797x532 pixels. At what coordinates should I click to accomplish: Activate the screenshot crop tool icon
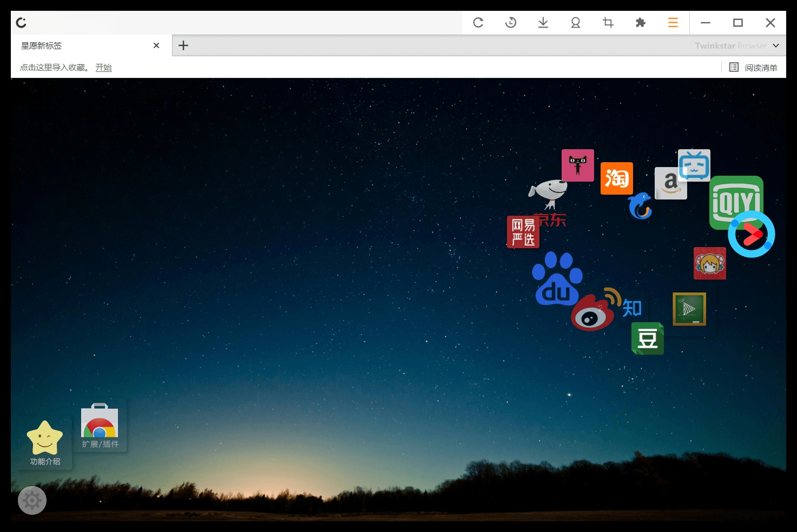pos(608,23)
